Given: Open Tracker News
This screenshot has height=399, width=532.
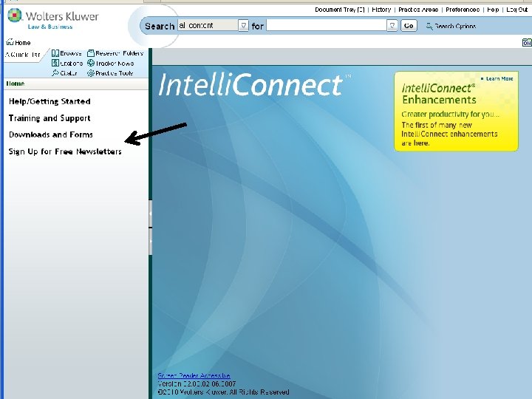Looking at the screenshot, I should [110, 63].
